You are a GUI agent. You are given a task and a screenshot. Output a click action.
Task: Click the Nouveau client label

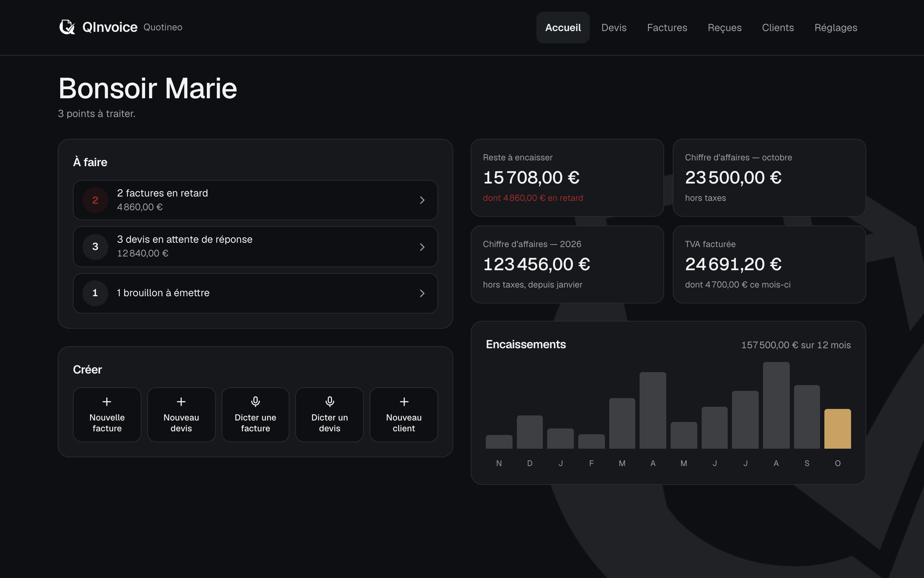click(404, 423)
